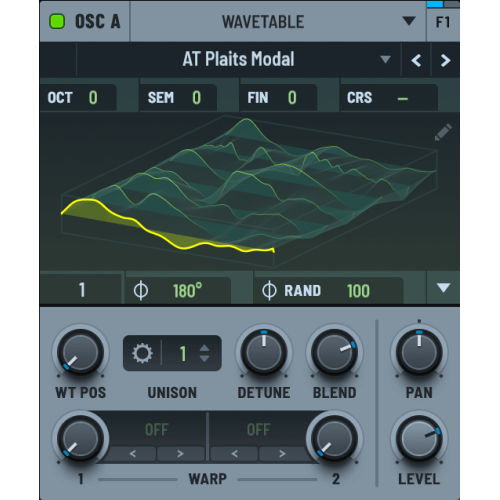The image size is (500, 500).
Task: Click the RAND random phase value 100
Action: 358,291
